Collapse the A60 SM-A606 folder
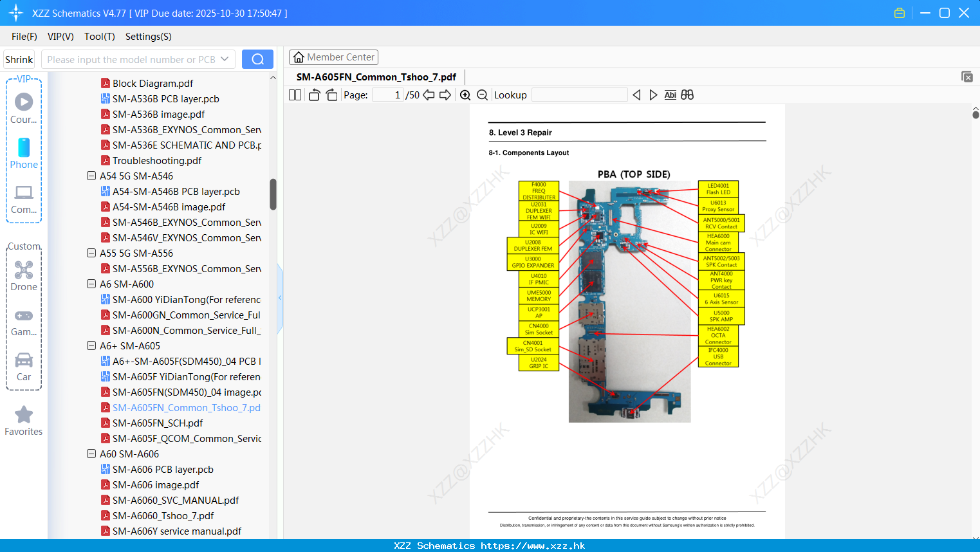 click(x=91, y=454)
